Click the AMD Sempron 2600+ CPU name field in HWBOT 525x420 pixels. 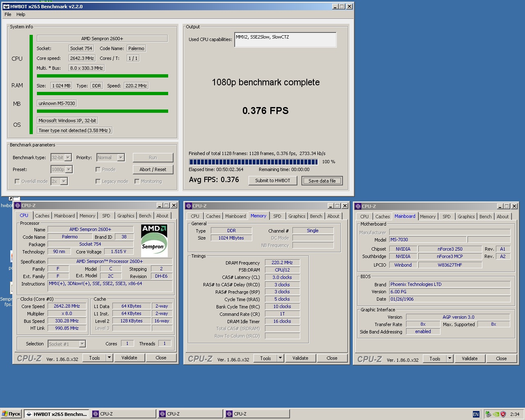102,39
